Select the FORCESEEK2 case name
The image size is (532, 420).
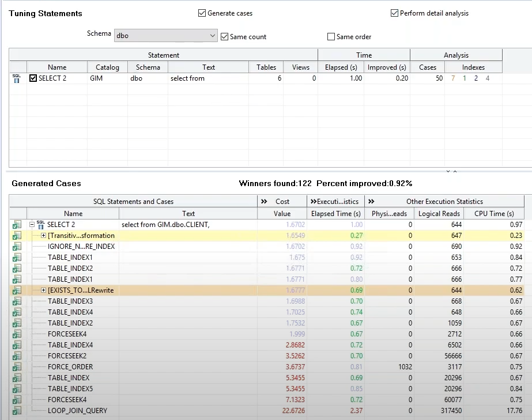pyautogui.click(x=67, y=356)
